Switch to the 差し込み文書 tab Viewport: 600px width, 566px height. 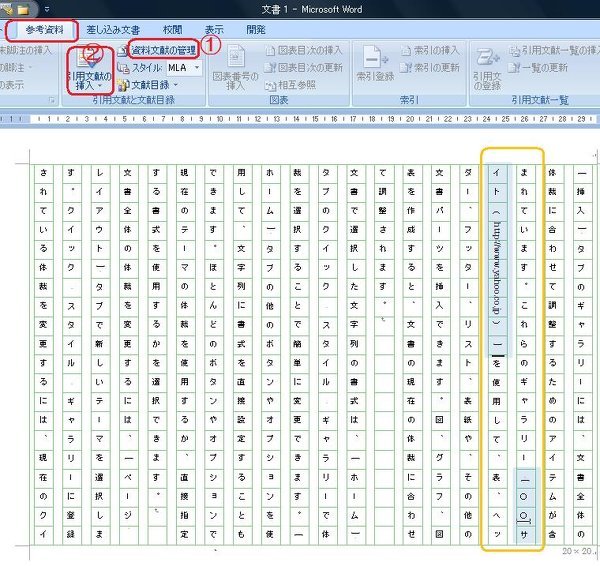(113, 30)
